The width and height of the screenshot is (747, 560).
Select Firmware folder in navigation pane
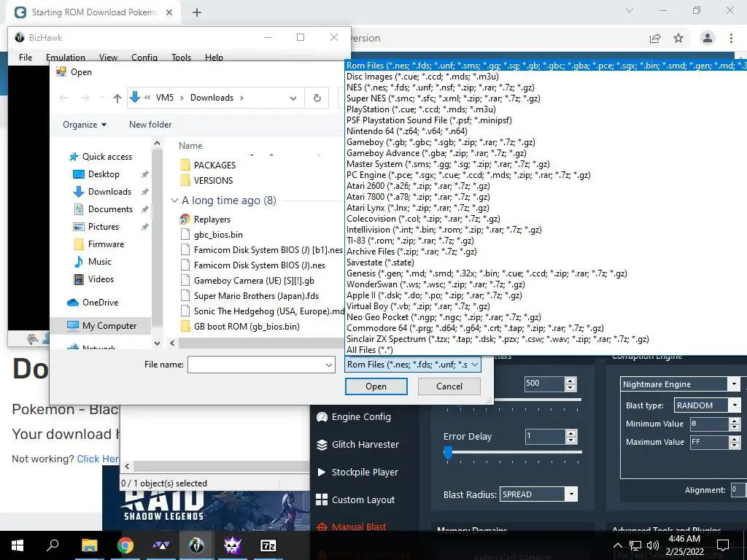(x=106, y=244)
